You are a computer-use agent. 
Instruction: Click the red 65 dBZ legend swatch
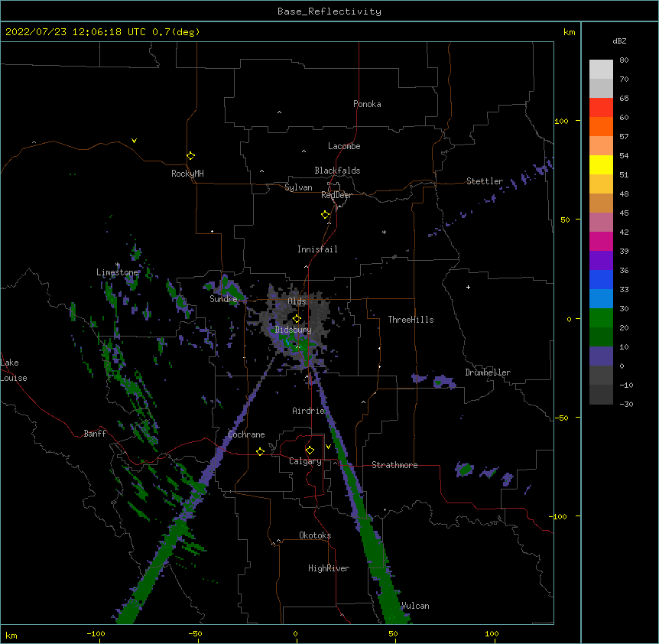(601, 108)
